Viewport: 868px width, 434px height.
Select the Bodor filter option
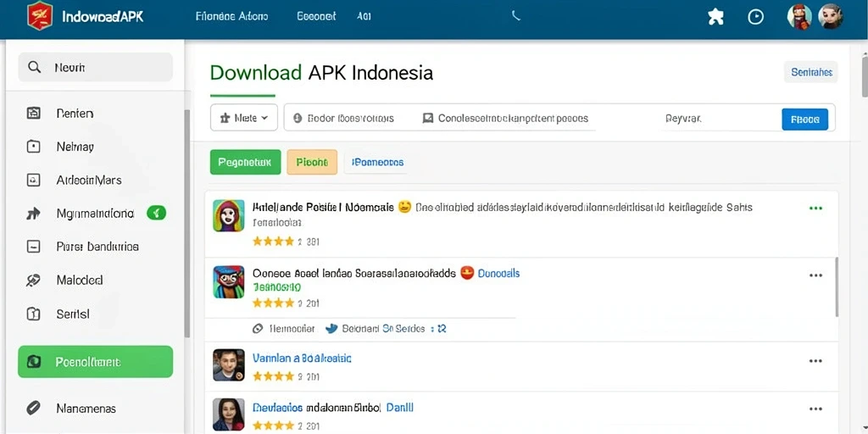click(343, 118)
